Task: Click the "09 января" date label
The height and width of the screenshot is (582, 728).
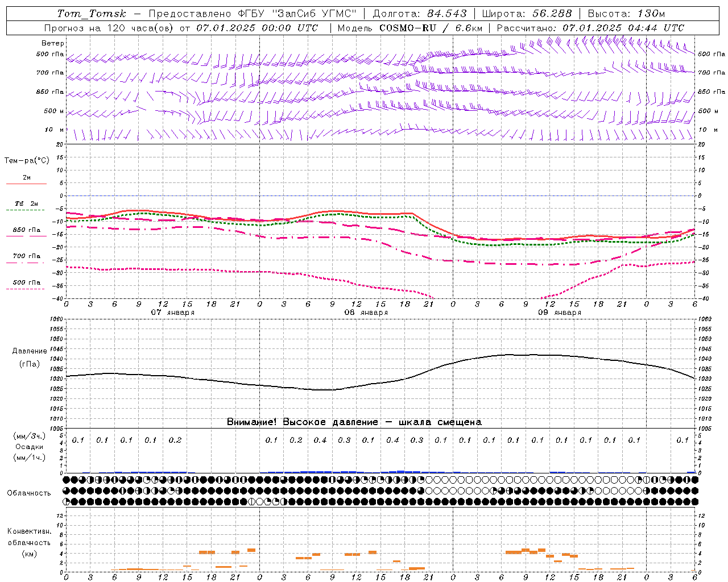Action: [x=560, y=313]
